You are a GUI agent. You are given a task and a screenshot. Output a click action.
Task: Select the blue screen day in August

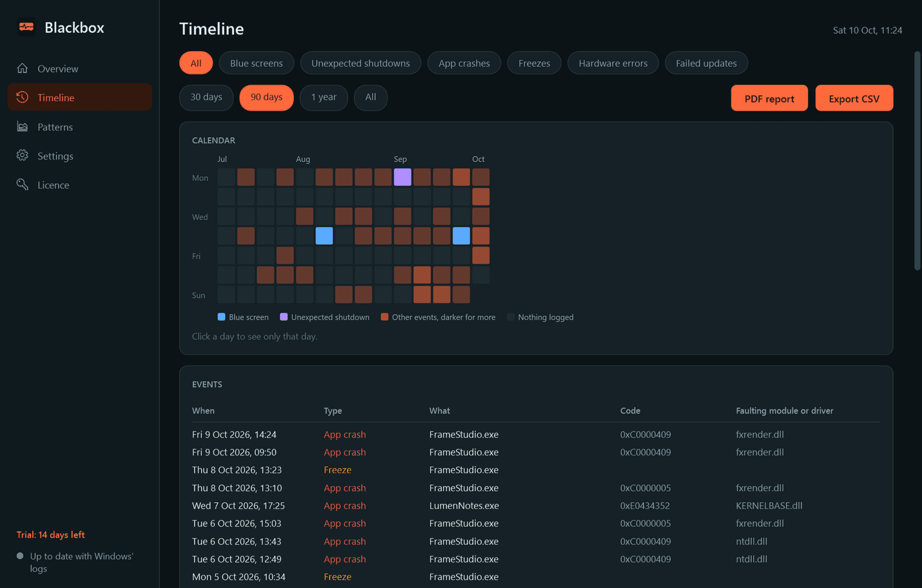324,236
